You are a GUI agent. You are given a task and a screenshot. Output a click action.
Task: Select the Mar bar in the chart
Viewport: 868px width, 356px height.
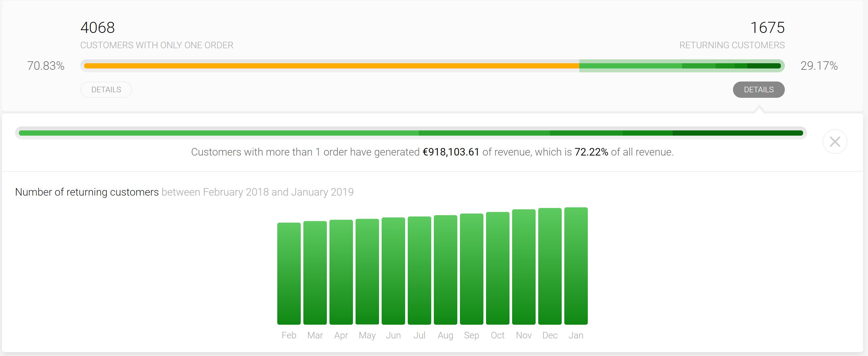[x=315, y=273]
